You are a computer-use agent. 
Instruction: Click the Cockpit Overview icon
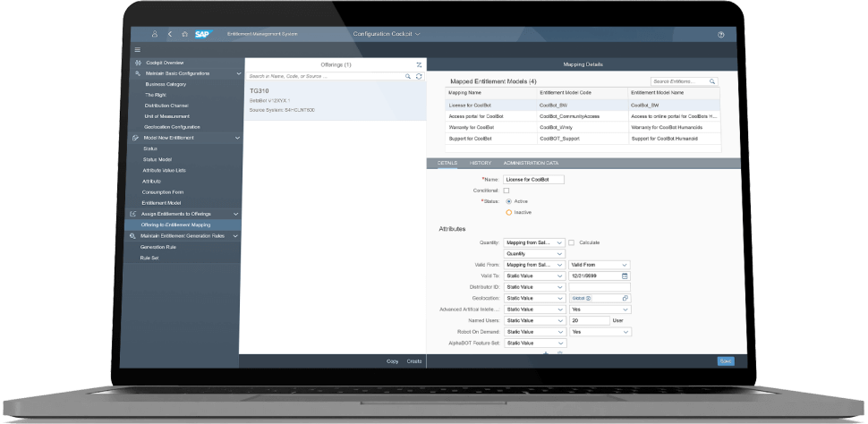click(138, 64)
